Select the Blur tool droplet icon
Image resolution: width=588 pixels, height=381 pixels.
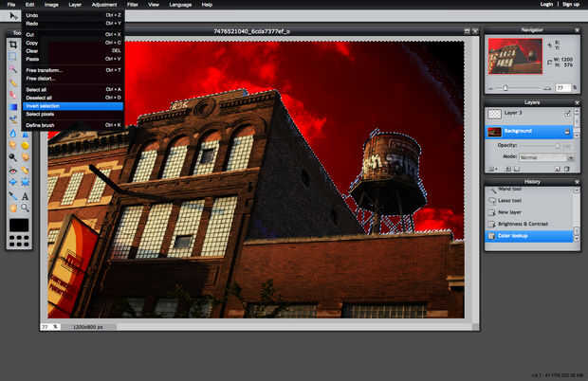pos(13,133)
